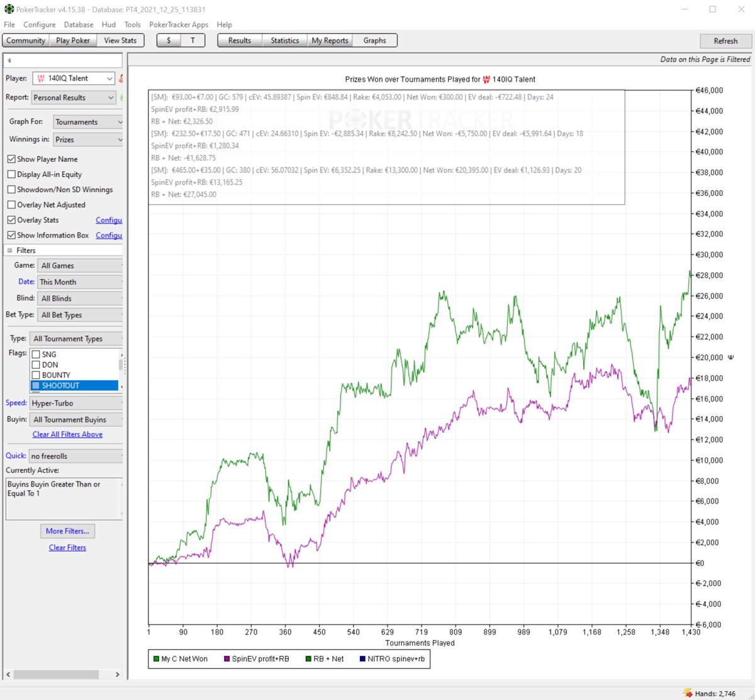Open the Database menu
This screenshot has width=755, height=700.
pos(79,25)
